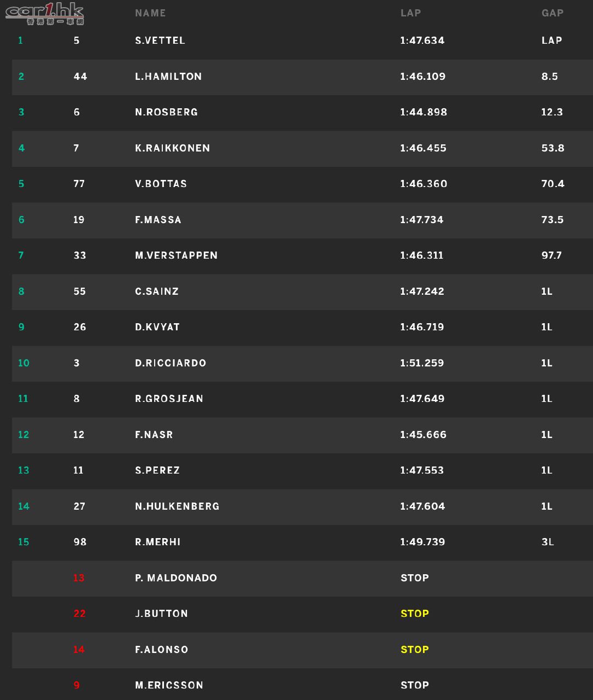Click D.RICCIARDO lap time 1:51.259
The image size is (593, 700).
(x=422, y=363)
